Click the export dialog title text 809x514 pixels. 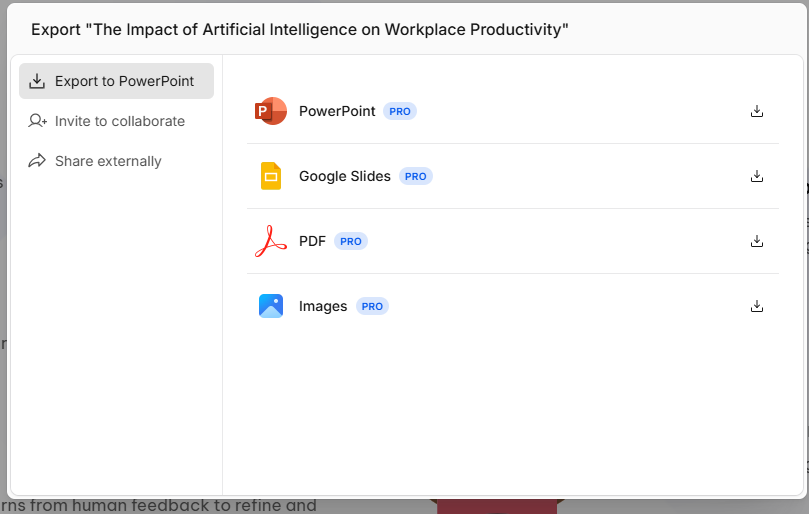pos(300,29)
